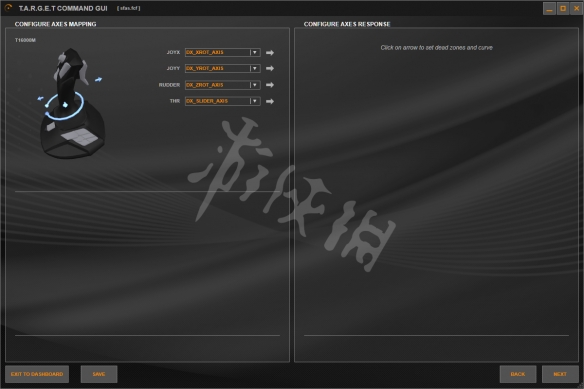Select the DX_ZROT_AXIS combo box field
The height and width of the screenshot is (389, 584).
pos(222,85)
